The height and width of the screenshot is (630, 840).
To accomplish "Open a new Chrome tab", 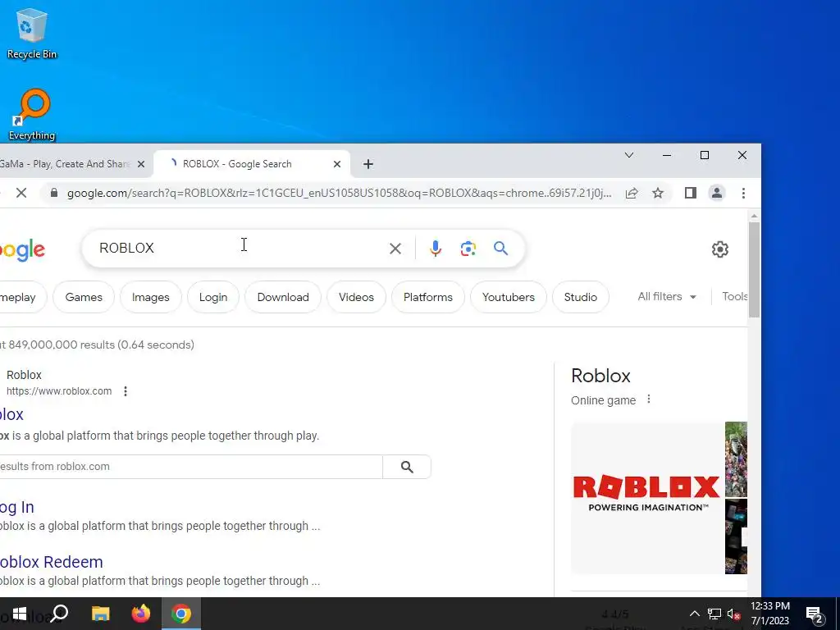I will (x=368, y=164).
